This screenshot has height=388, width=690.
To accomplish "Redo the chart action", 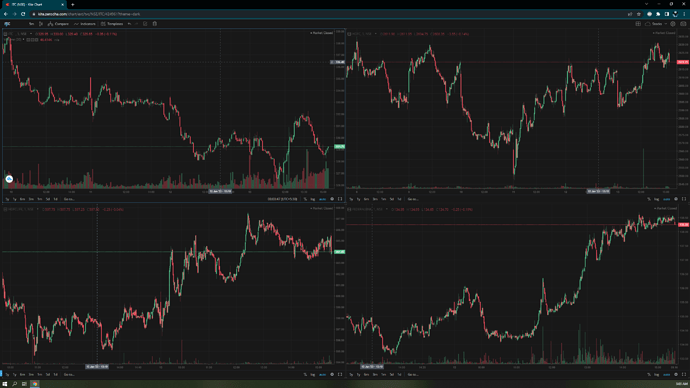I will coord(136,24).
